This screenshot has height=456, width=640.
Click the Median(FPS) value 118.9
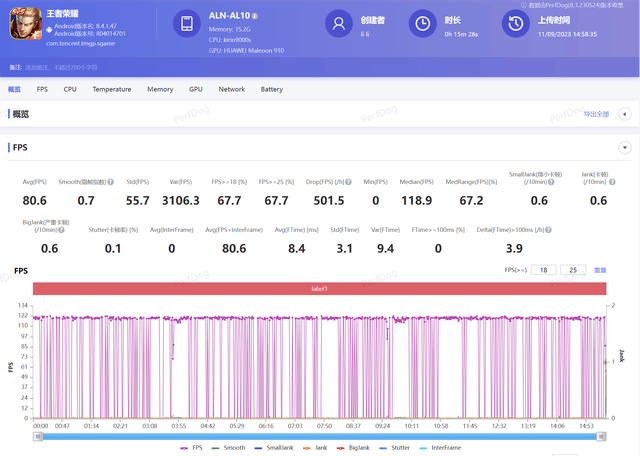(416, 200)
